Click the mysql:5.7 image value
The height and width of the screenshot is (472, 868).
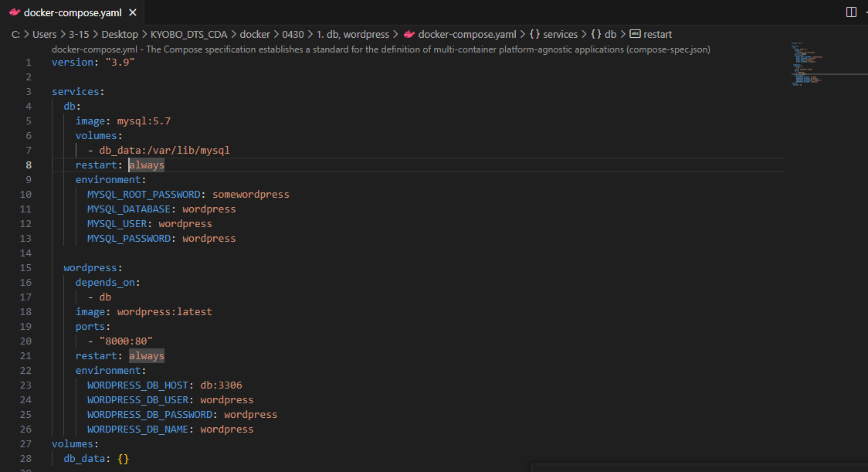(144, 121)
